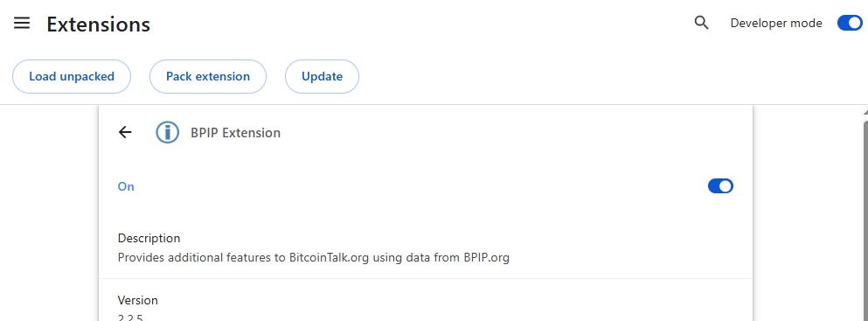Click the version number 2.2.5

click(x=130, y=318)
